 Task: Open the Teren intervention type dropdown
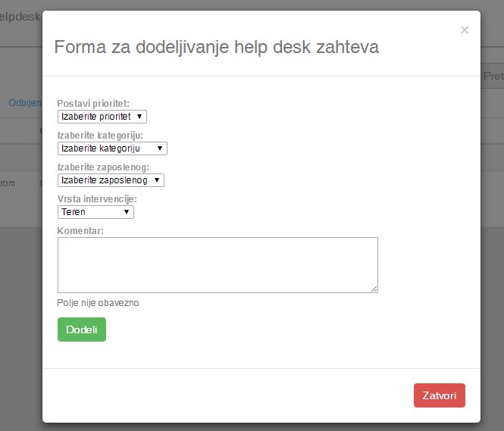95,212
